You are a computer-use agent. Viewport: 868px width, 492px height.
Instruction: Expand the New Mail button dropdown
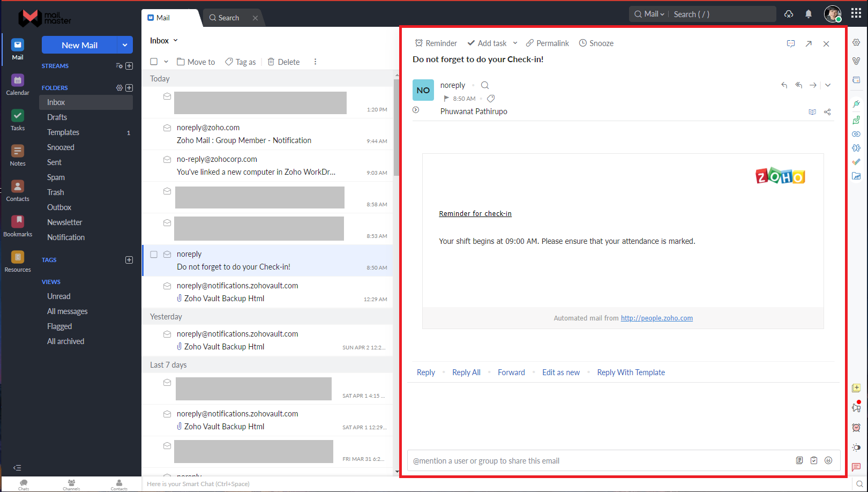tap(124, 45)
